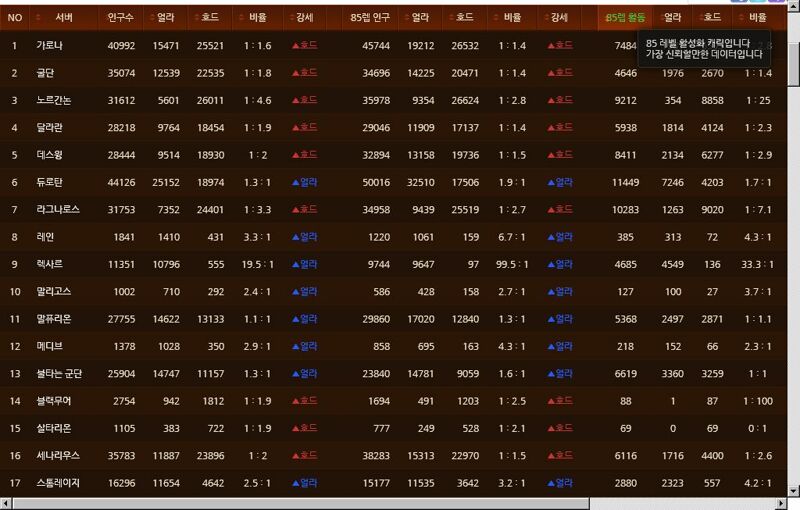Click ratio 33.3 : 1 in 렉사르 row
Screen dimensions: 800x510
[758, 264]
